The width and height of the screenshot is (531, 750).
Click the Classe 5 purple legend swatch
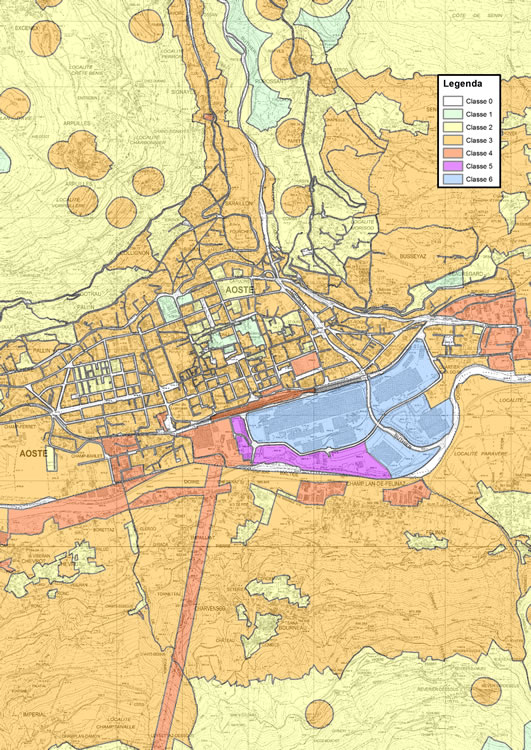(453, 166)
